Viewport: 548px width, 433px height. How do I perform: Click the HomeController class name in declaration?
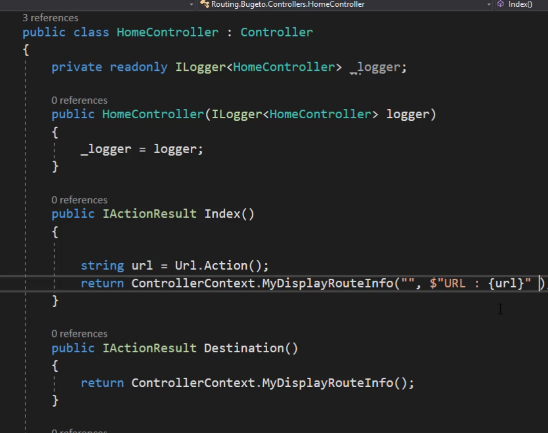pyautogui.click(x=167, y=32)
